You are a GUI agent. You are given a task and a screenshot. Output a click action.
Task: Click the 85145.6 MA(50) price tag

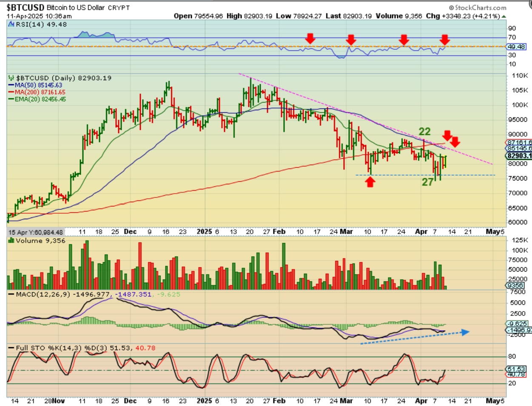519,149
